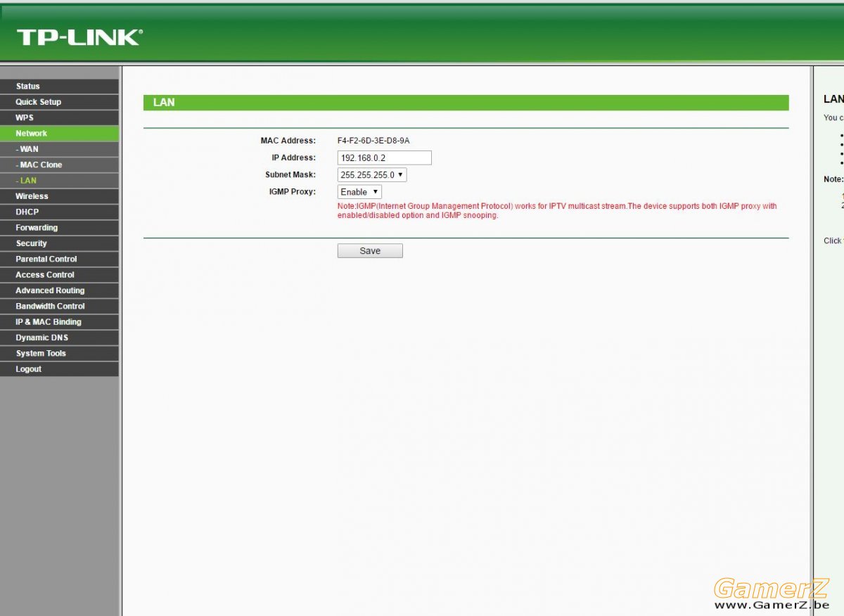Screen dimensions: 844x616
Task: Open Bandwidth Control menu item
Action: 59,306
